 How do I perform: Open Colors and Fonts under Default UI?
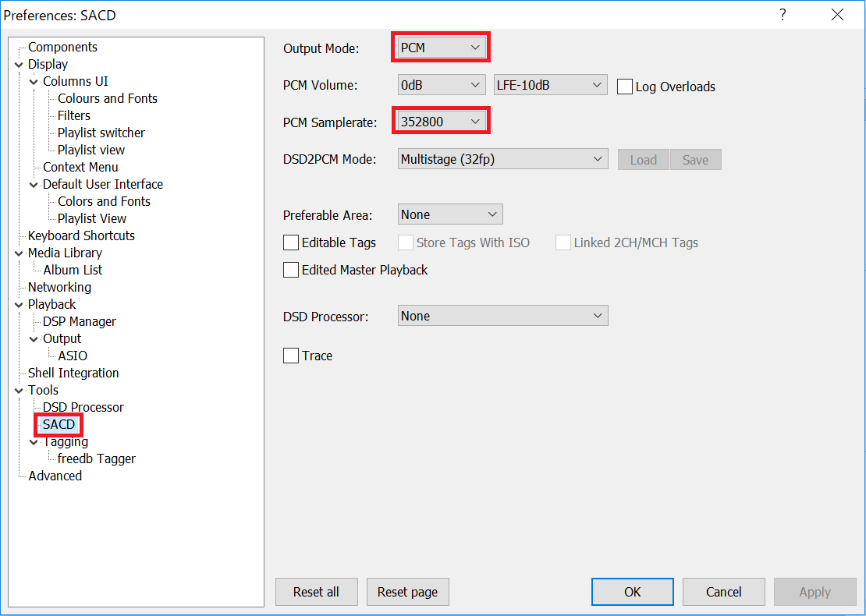[x=104, y=201]
